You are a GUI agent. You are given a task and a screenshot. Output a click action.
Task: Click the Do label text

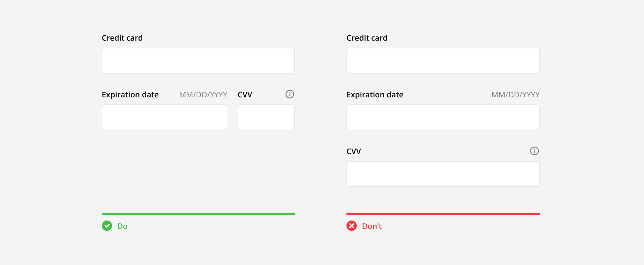[x=122, y=226]
